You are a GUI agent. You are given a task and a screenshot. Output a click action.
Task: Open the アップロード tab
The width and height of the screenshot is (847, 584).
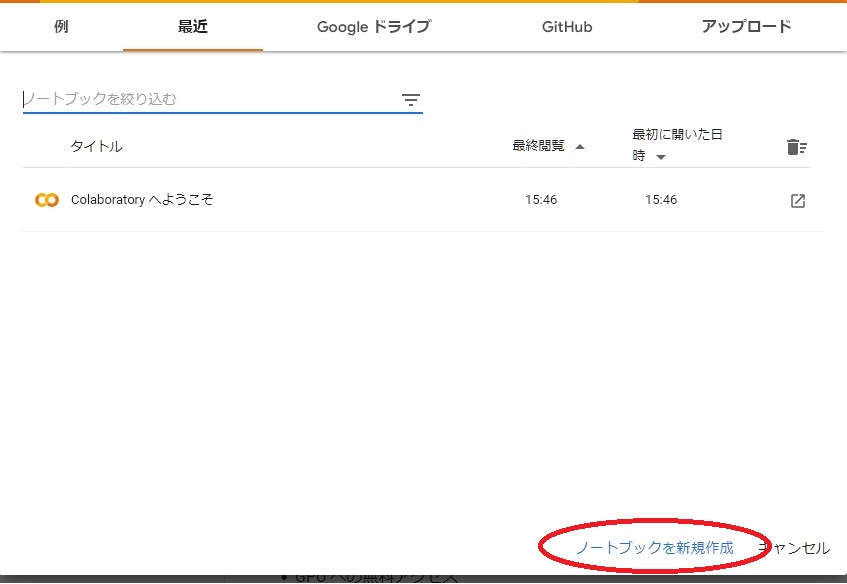(747, 26)
